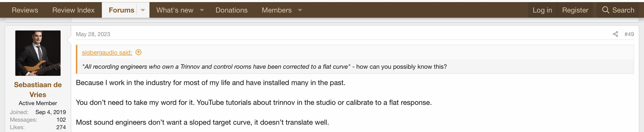This screenshot has width=644, height=132.
Task: Expand the Members dropdown arrow
Action: 300,10
